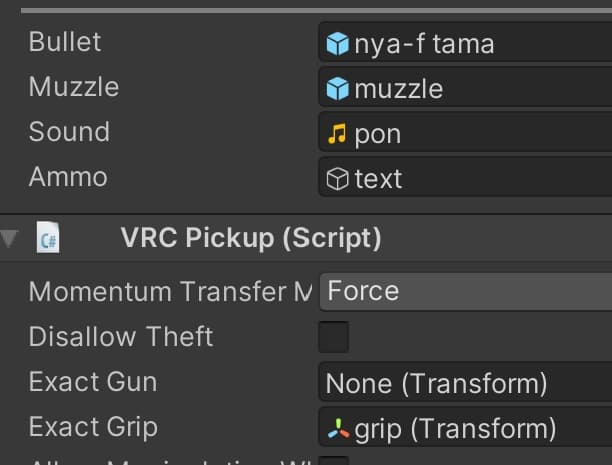The height and width of the screenshot is (465, 612).
Task: Click the Momentum Transfer Mode label
Action: [170, 292]
